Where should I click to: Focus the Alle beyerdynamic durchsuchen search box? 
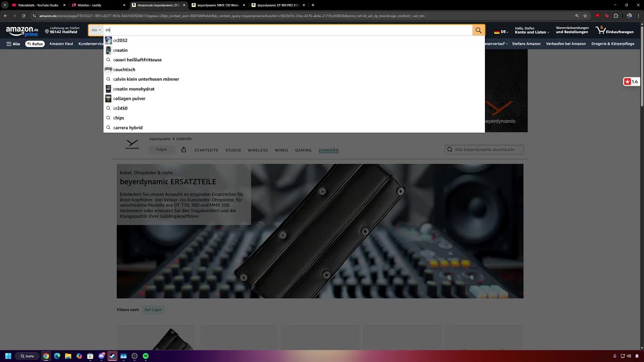(x=484, y=149)
